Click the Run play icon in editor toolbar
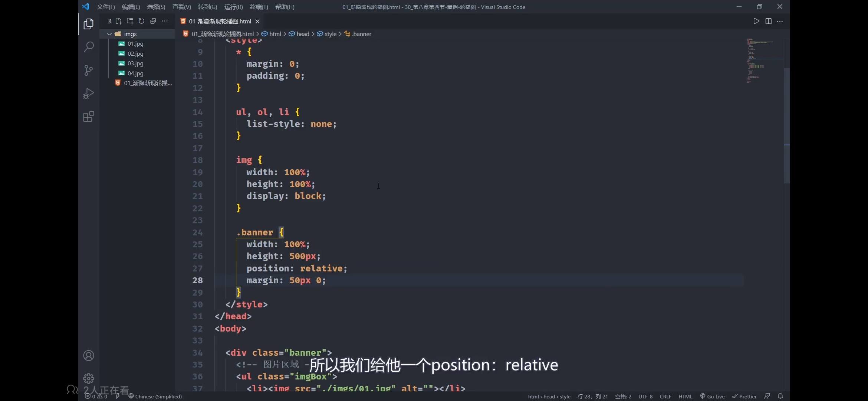The height and width of the screenshot is (401, 868). pyautogui.click(x=756, y=21)
